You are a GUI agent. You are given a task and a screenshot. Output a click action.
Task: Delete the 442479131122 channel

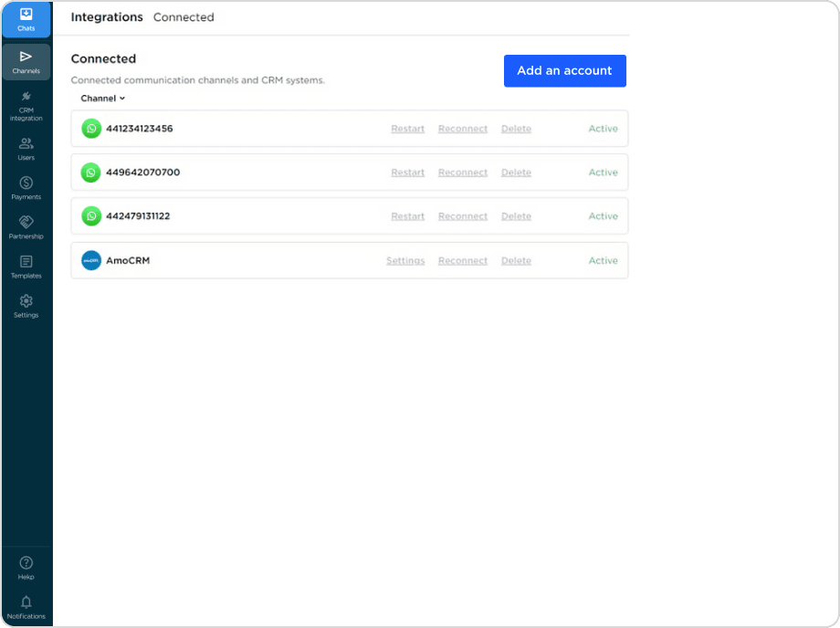[516, 216]
